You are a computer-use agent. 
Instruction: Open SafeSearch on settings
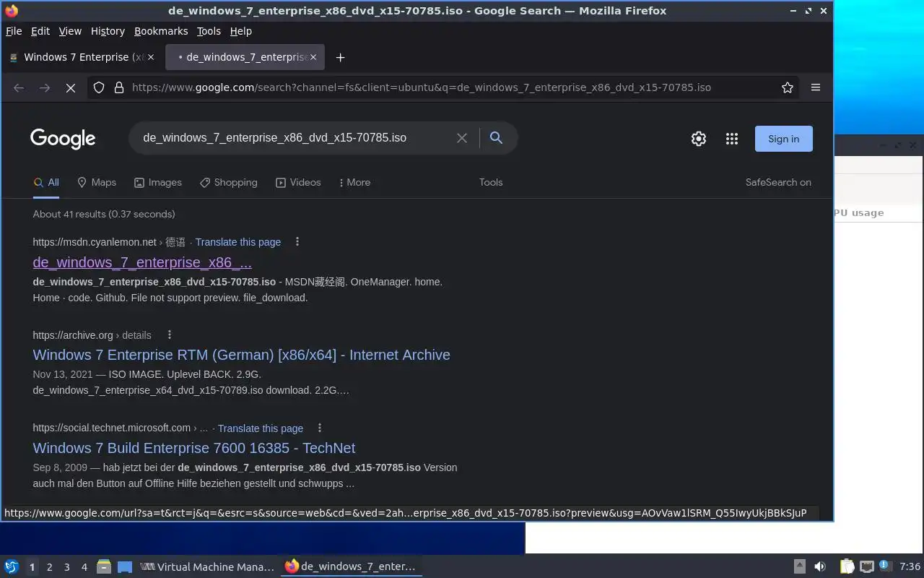click(x=778, y=183)
